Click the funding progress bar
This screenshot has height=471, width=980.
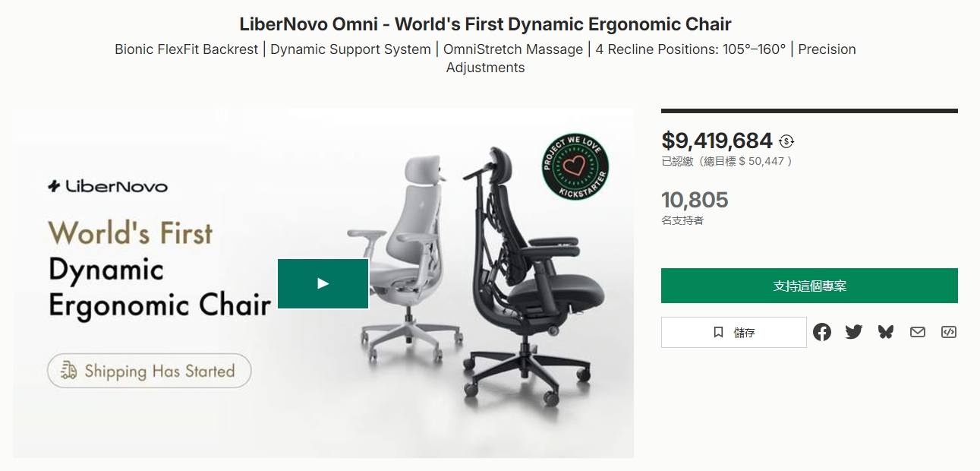click(809, 111)
